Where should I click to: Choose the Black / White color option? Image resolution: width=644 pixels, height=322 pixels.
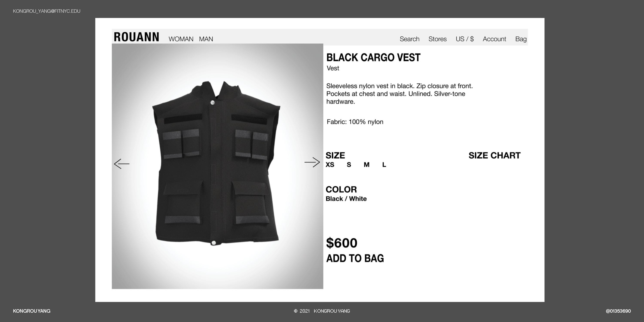click(346, 199)
